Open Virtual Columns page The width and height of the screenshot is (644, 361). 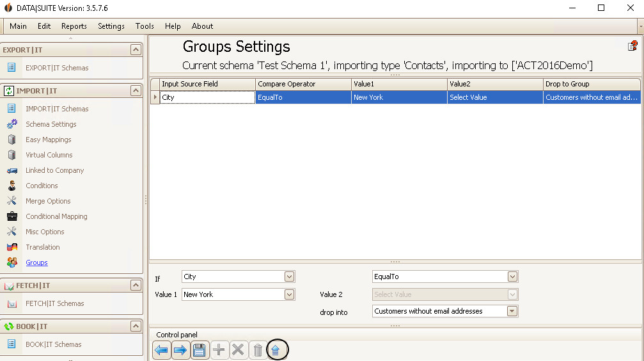[49, 155]
